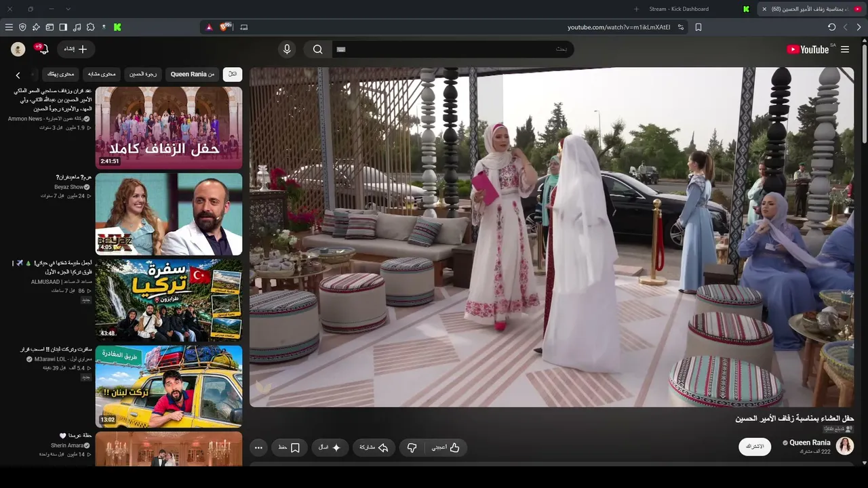The width and height of the screenshot is (868, 488).
Task: Open more actions three-dot menu
Action: pos(258,447)
